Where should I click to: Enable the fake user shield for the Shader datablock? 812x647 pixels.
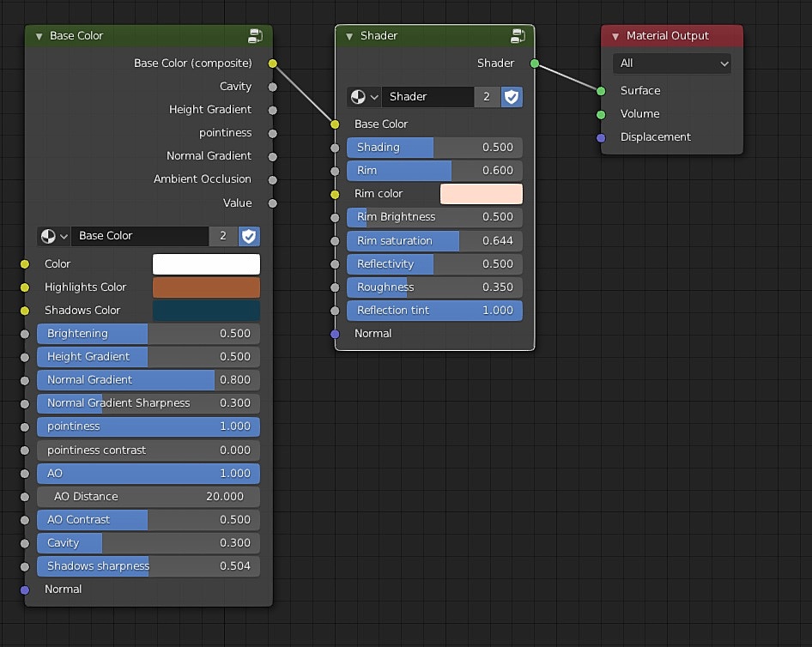(x=512, y=96)
